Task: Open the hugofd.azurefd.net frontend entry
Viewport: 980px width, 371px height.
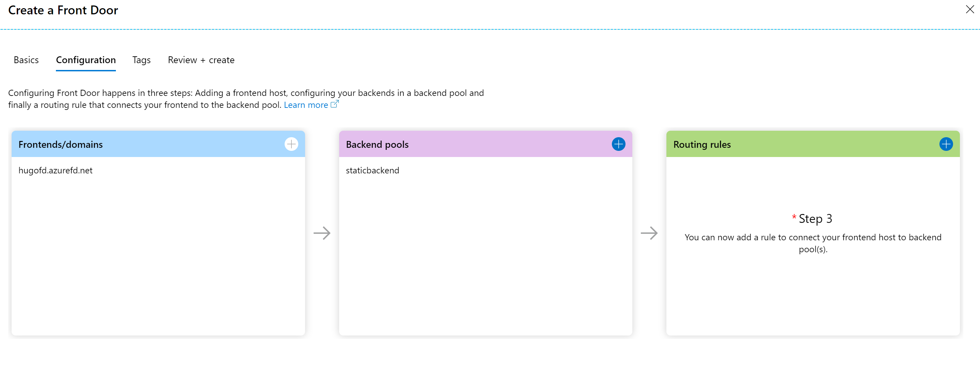Action: [x=56, y=170]
